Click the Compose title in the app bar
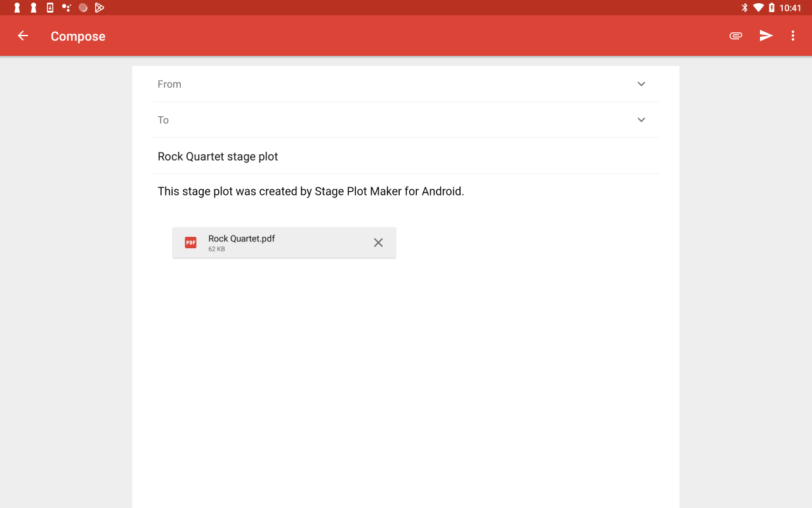 click(77, 36)
